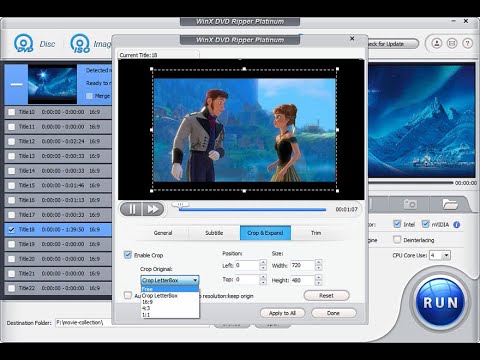Open the user account icon
This screenshot has height=360, width=480.
[x=437, y=43]
